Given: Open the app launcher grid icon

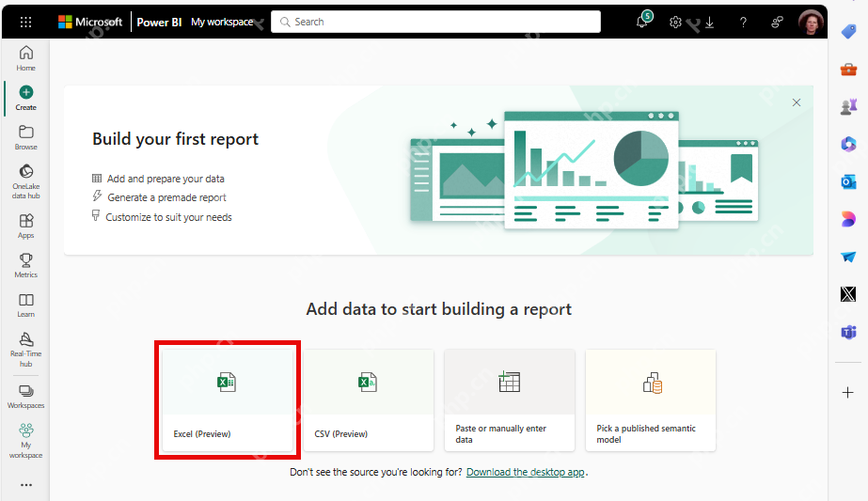Looking at the screenshot, I should [25, 23].
